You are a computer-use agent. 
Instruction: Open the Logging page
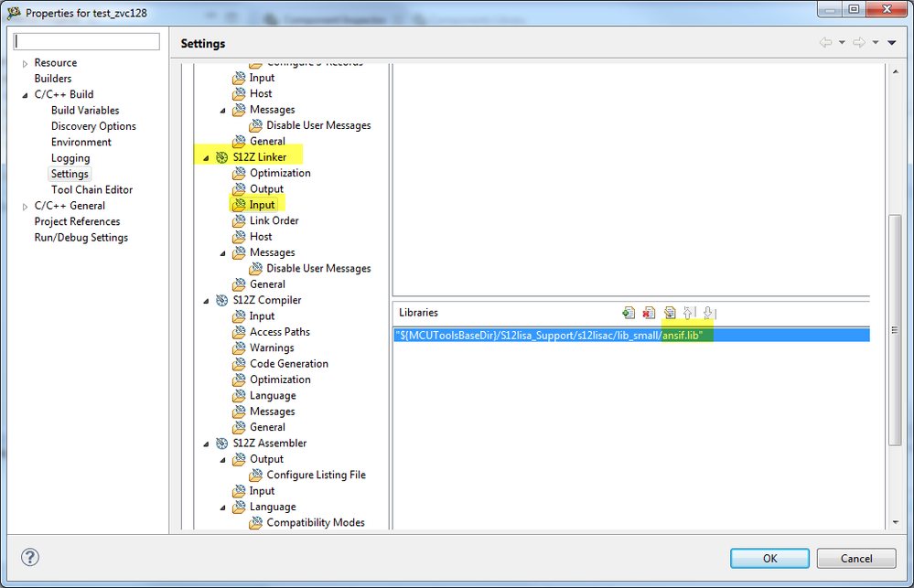coord(70,158)
